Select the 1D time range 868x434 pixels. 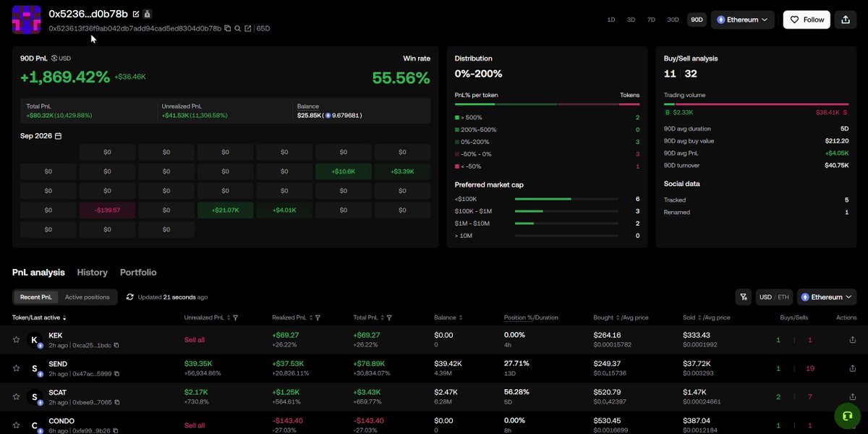[x=611, y=20]
